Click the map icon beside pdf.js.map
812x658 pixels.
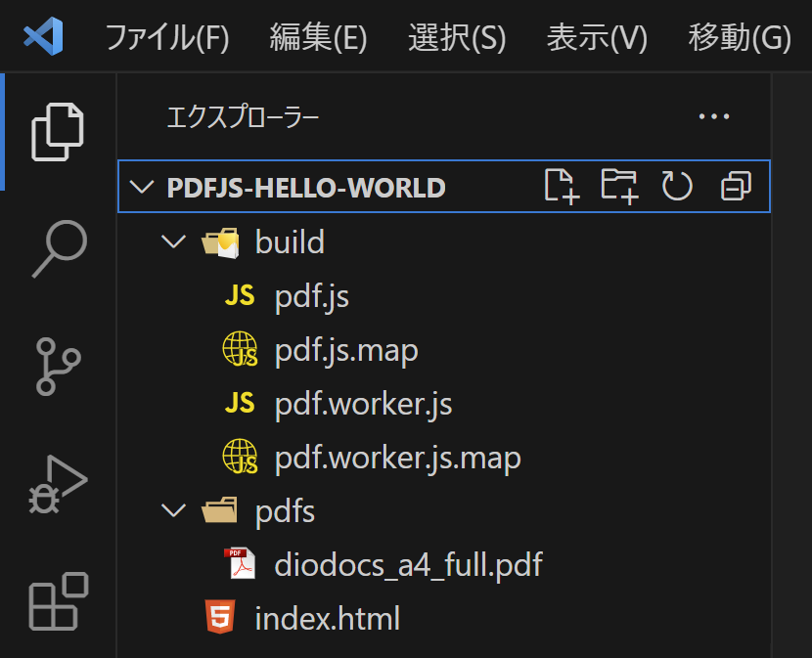point(240,349)
